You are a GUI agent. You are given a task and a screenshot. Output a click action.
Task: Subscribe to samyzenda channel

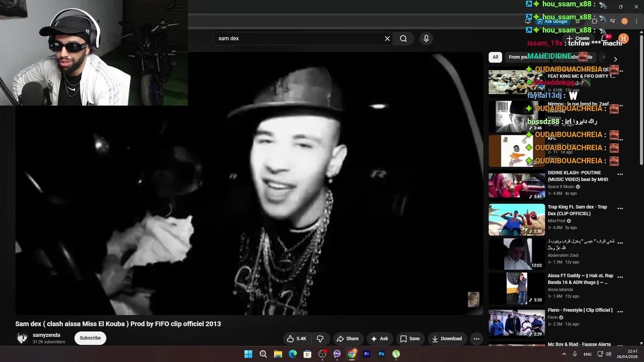(90, 338)
